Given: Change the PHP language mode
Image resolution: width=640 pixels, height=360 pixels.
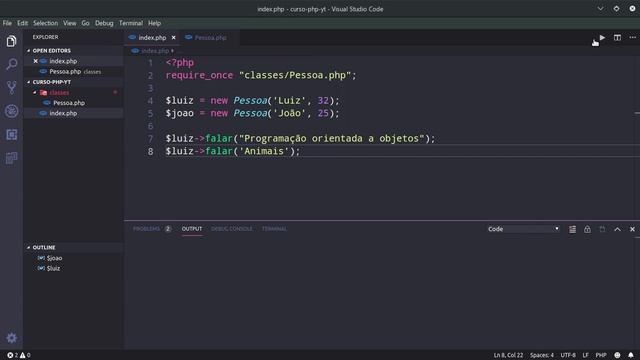Looking at the screenshot, I should coord(601,355).
